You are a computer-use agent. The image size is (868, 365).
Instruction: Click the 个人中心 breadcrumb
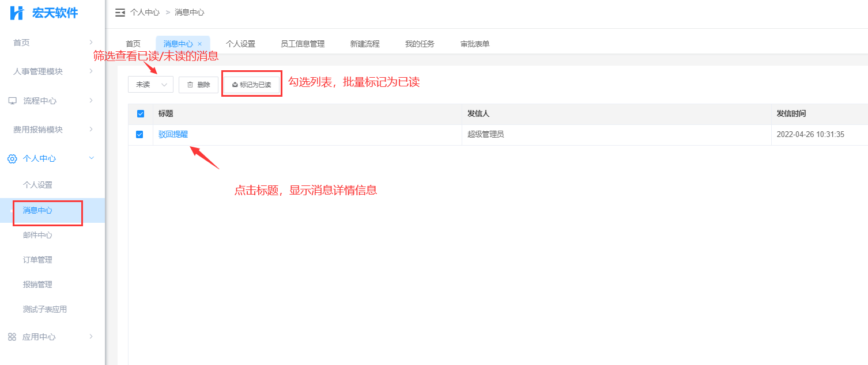click(x=145, y=12)
